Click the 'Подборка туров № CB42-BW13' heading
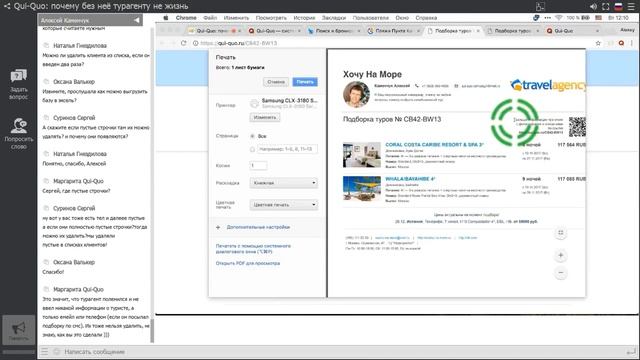 click(x=392, y=119)
